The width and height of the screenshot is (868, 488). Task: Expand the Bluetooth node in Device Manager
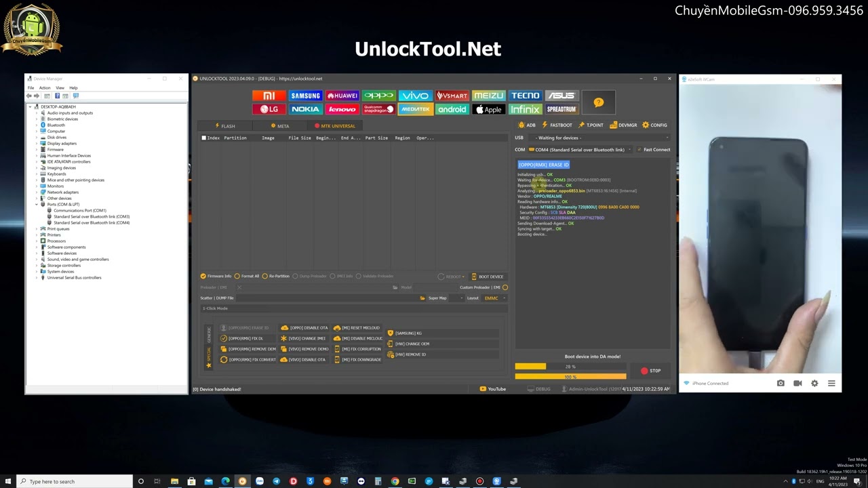(x=37, y=125)
